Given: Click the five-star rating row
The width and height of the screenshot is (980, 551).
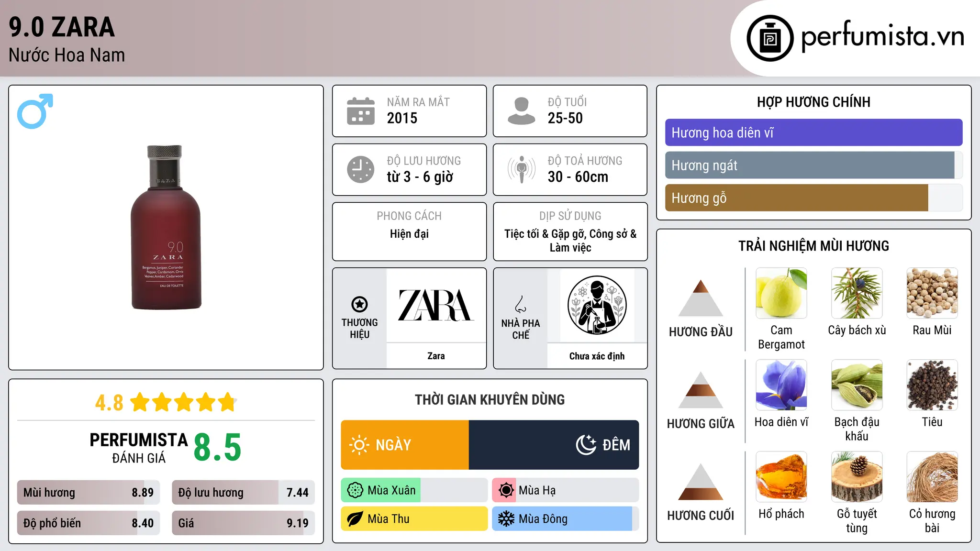Looking at the screenshot, I should [x=183, y=402].
